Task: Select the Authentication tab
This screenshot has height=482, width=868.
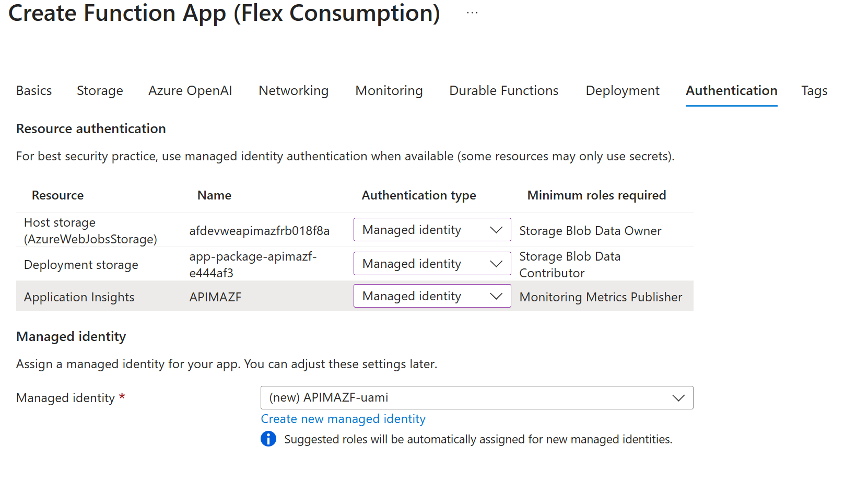Action: [x=731, y=91]
